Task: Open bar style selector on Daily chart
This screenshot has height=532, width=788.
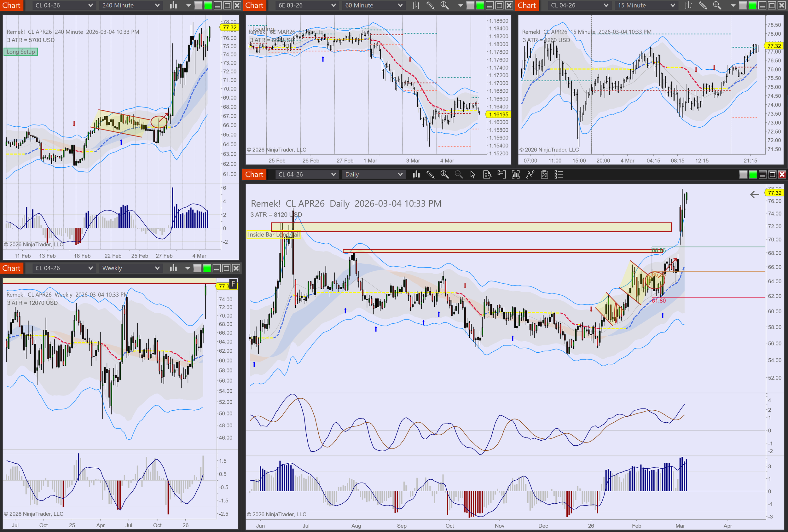Action: [416, 175]
